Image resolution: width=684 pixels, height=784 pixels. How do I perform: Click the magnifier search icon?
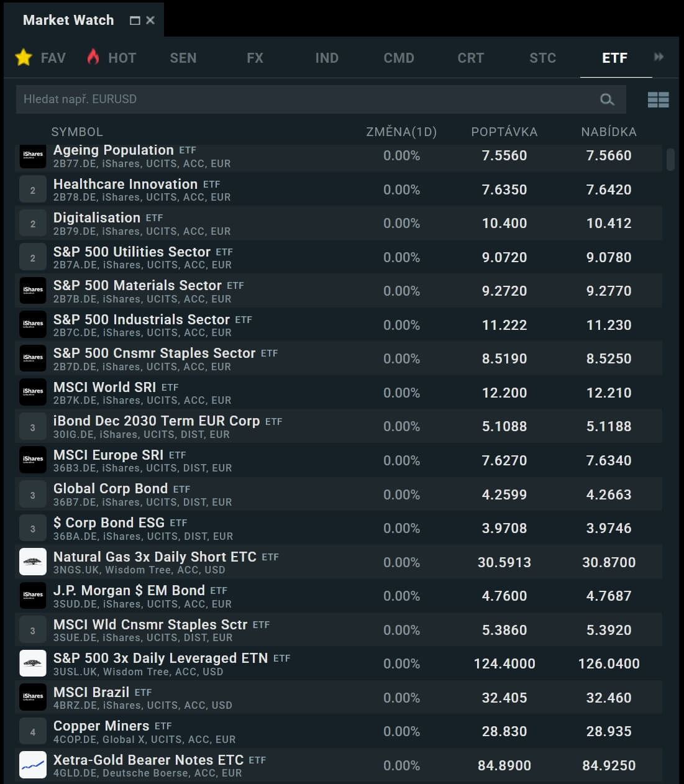tap(607, 99)
